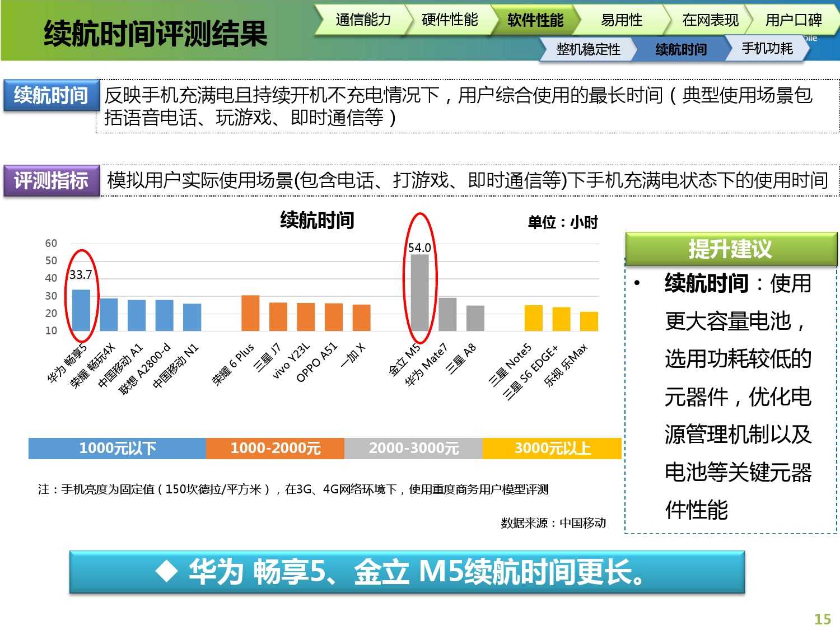Click the tall gray 金立 M5 bar

click(x=419, y=293)
